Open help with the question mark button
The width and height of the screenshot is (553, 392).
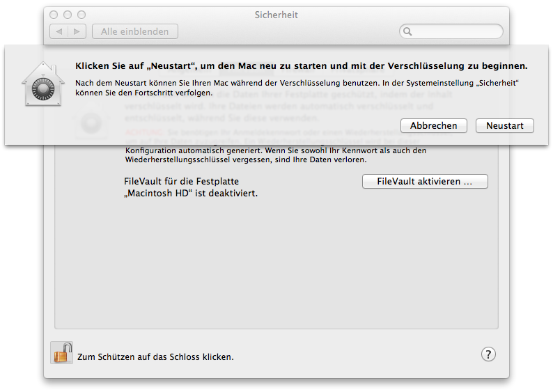coord(488,354)
